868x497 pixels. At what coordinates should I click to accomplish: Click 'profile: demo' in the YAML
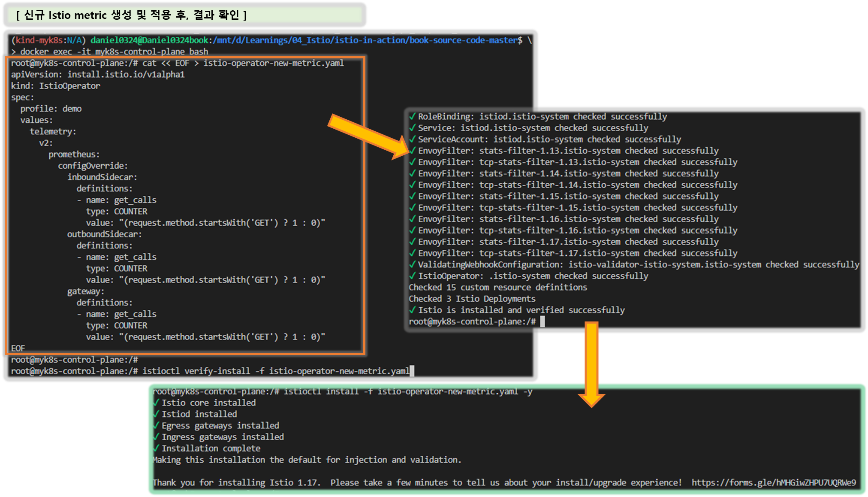click(x=51, y=109)
